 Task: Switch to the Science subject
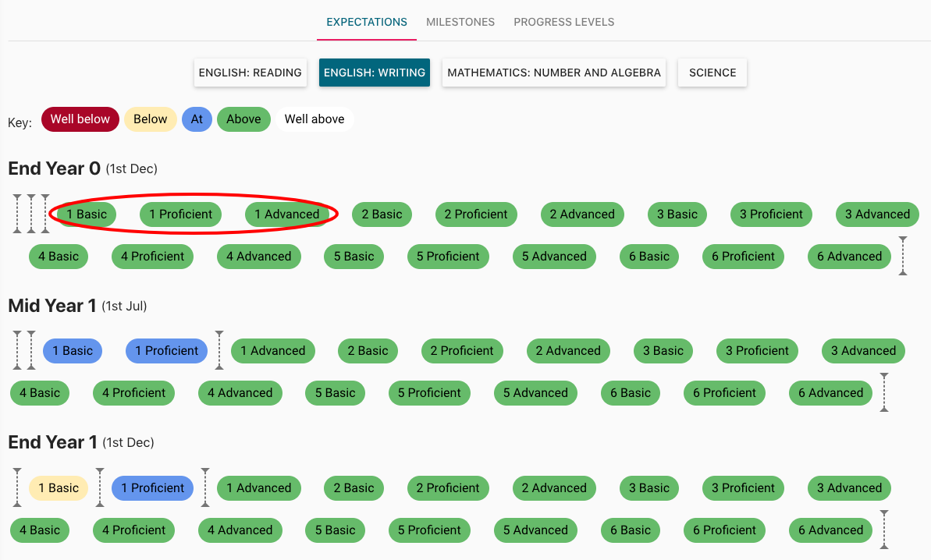pyautogui.click(x=712, y=73)
